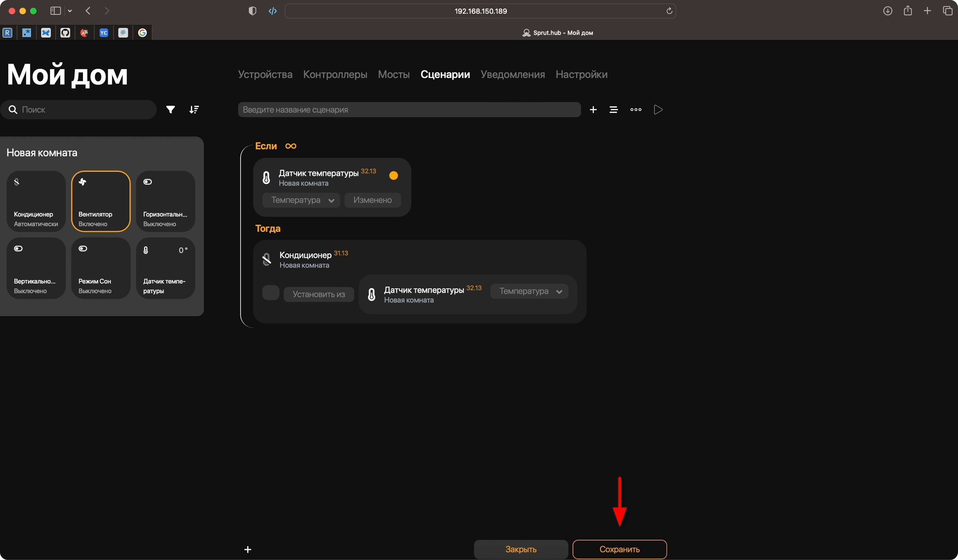This screenshot has height=560, width=958.
Task: Toggle the Вентилятор device tile
Action: click(x=101, y=201)
